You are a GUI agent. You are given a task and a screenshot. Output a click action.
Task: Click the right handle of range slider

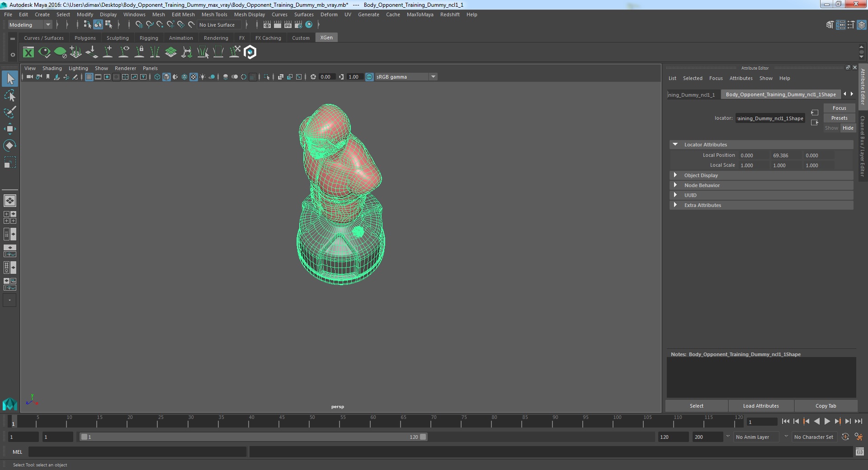click(x=423, y=437)
